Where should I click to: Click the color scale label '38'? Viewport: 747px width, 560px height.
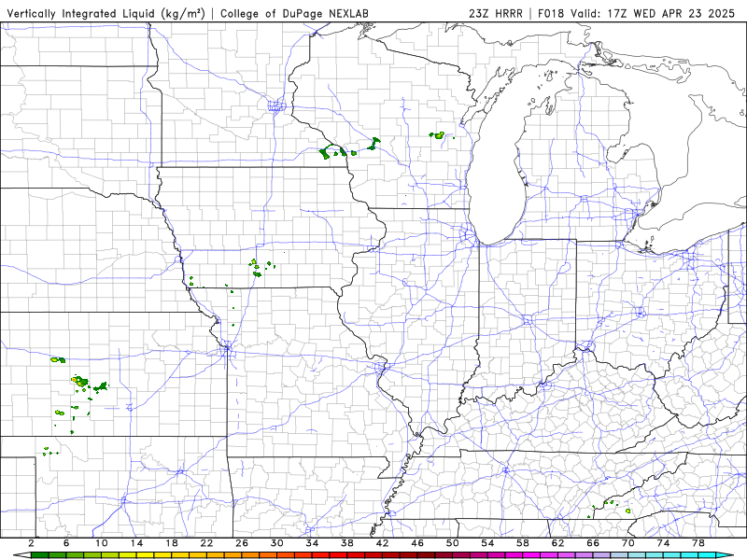347,543
